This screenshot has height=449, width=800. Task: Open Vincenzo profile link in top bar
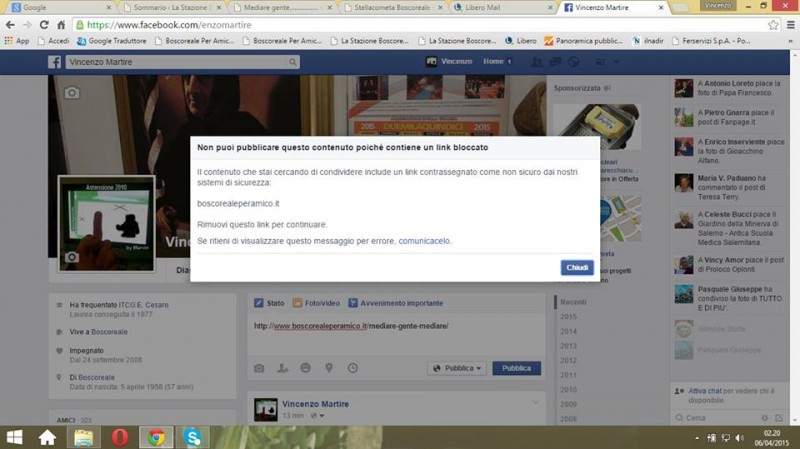coord(449,61)
